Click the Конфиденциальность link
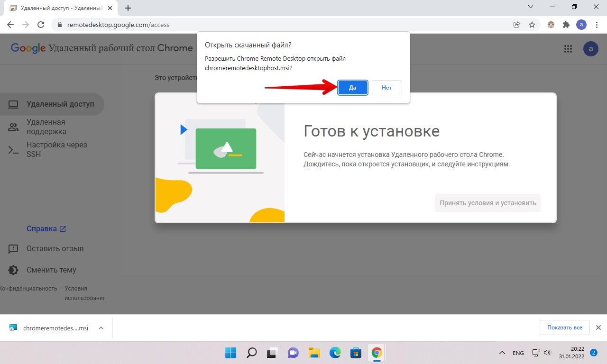Image resolution: width=607 pixels, height=364 pixels. pyautogui.click(x=28, y=288)
